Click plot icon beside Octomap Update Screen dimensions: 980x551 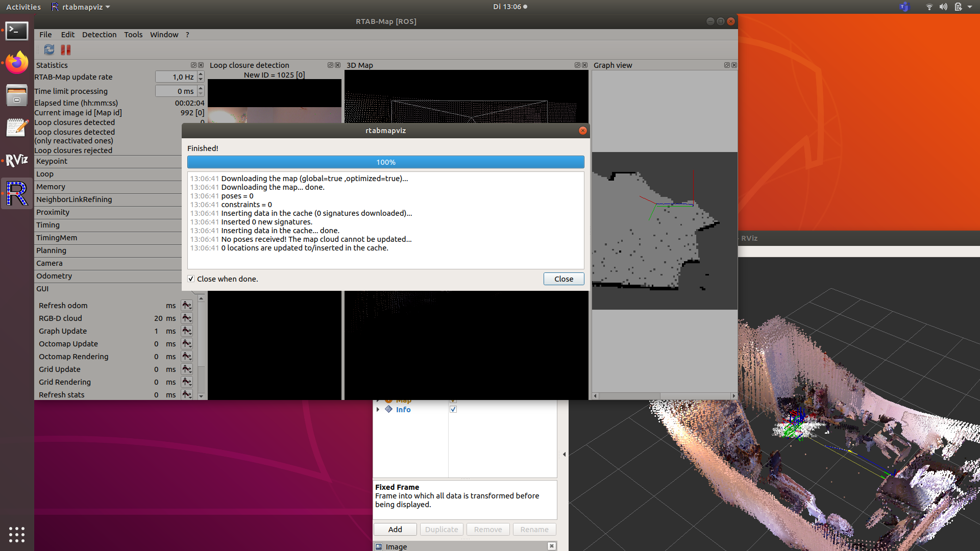187,344
